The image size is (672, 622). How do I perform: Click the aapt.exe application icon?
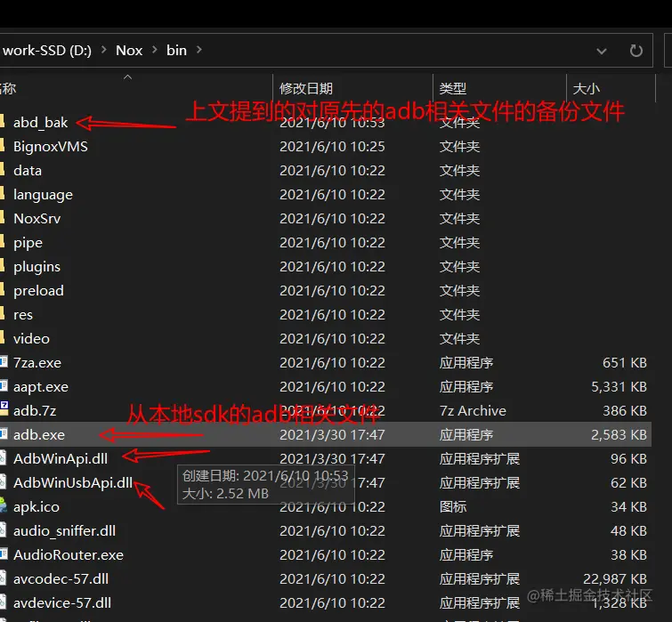click(4, 386)
